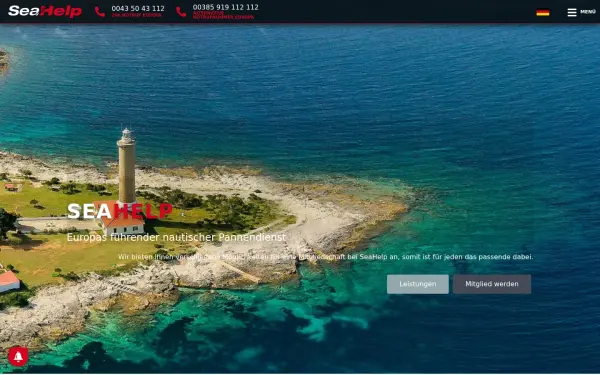Click the phone icon beside 0043 50 43 112

pos(100,11)
